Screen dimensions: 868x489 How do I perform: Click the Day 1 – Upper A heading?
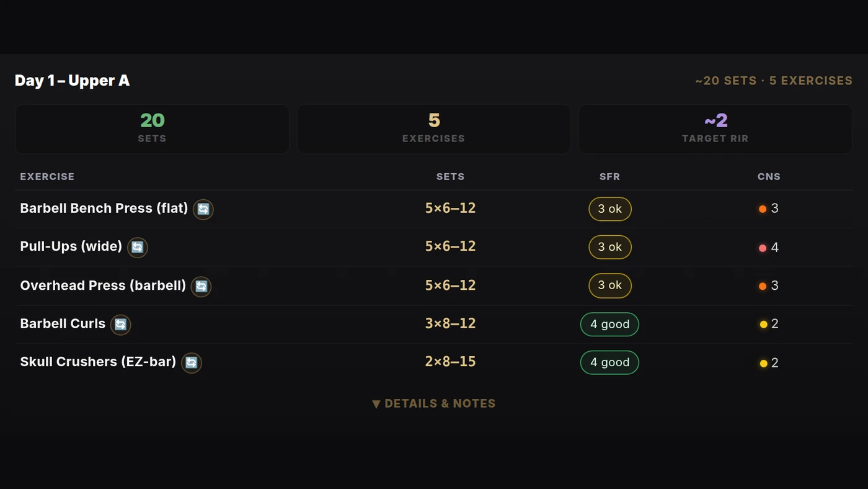click(72, 81)
